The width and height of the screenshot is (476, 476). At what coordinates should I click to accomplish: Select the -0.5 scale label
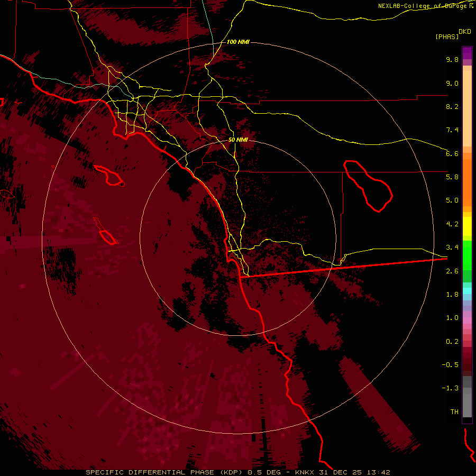point(450,365)
